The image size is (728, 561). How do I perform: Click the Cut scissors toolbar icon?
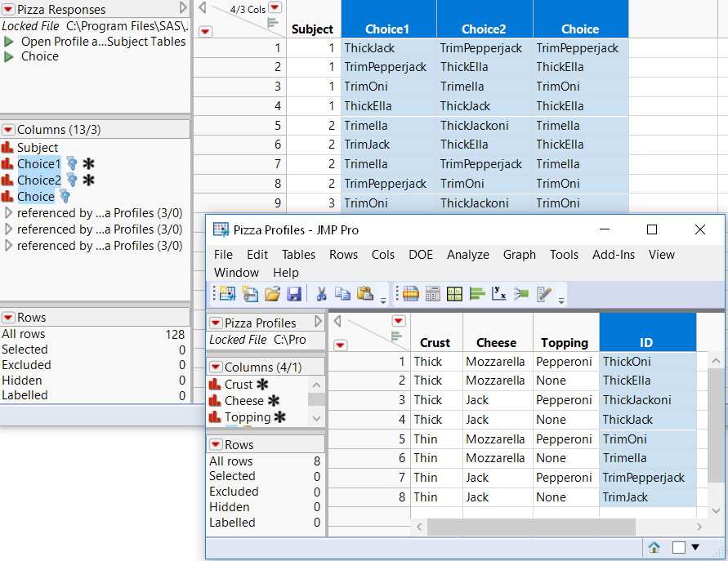(x=320, y=296)
